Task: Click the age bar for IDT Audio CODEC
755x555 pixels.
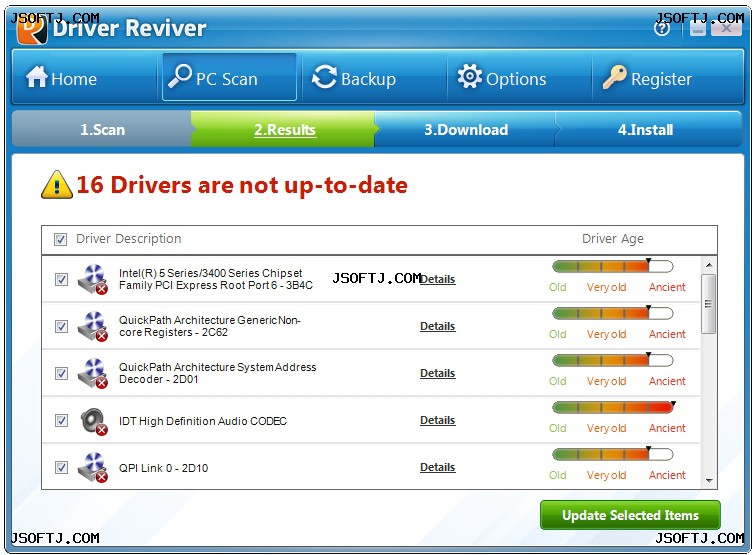Action: pyautogui.click(x=612, y=407)
